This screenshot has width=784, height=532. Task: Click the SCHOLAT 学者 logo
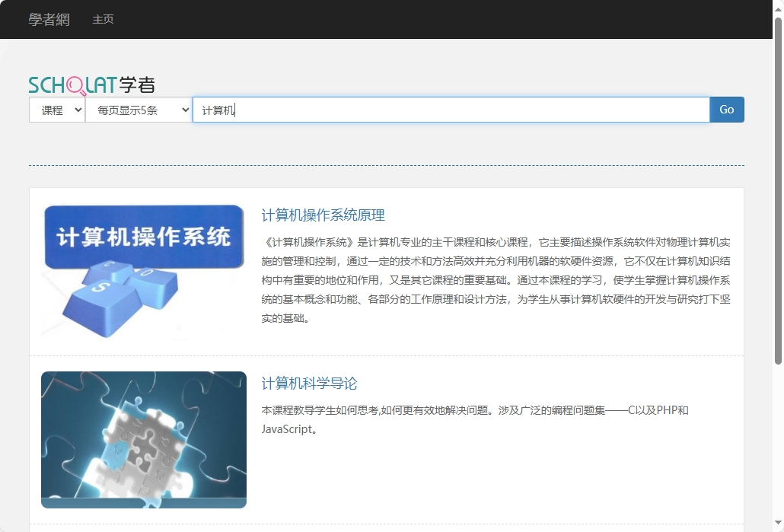pyautogui.click(x=91, y=84)
